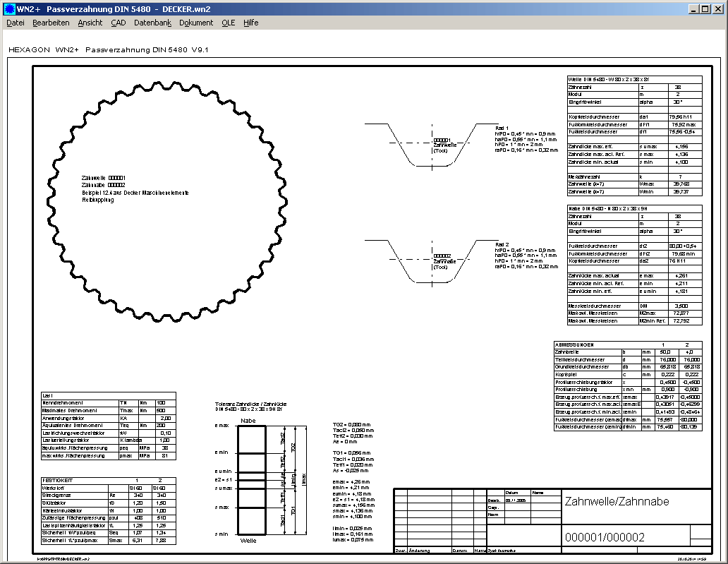The height and width of the screenshot is (564, 728).
Task: Open the OLE menu
Action: click(229, 23)
